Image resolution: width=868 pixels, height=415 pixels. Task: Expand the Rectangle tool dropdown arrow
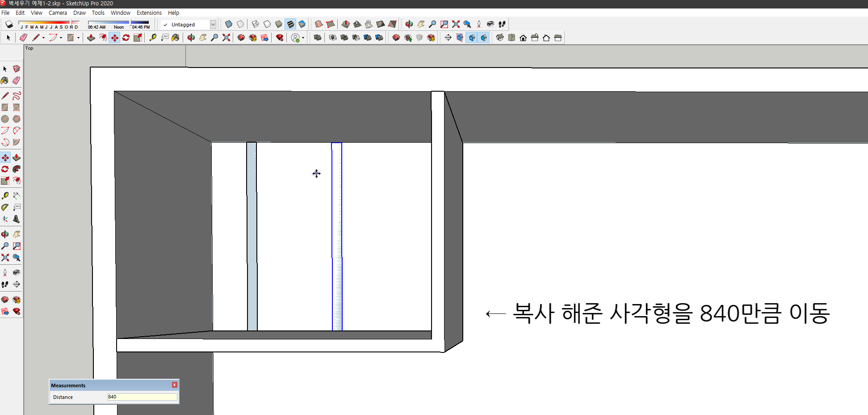pos(79,38)
